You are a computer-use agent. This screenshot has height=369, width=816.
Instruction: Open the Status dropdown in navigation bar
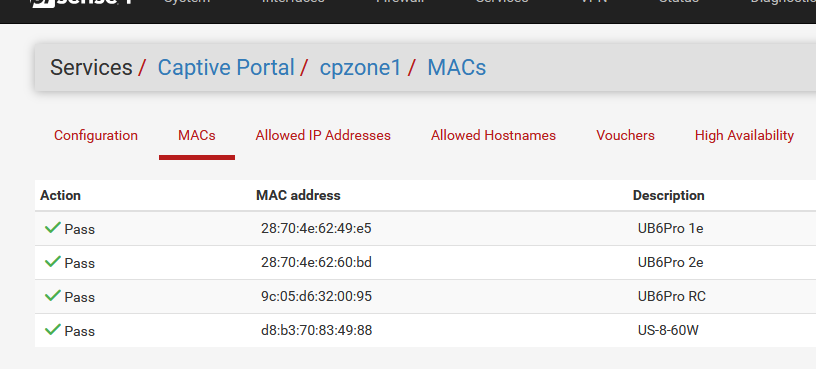[x=679, y=2]
